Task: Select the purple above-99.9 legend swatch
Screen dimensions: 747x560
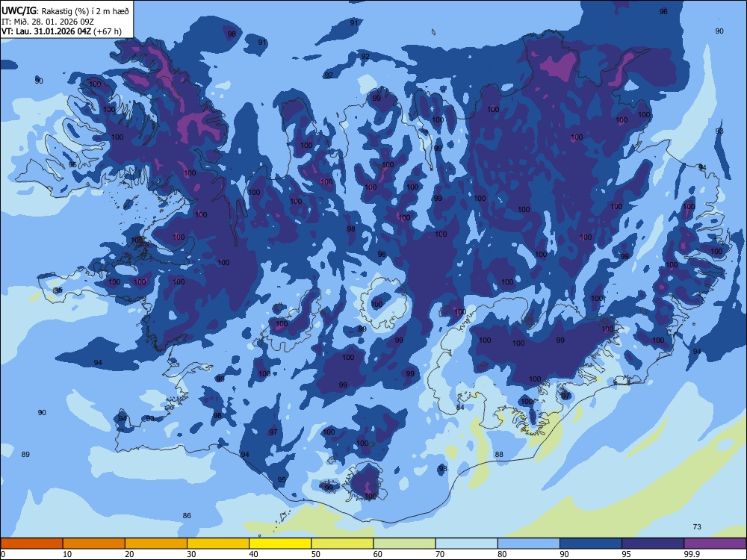Action: point(715,544)
